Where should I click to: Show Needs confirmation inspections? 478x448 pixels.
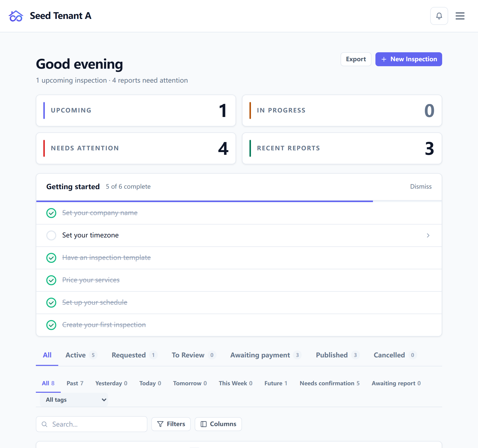[x=330, y=383]
